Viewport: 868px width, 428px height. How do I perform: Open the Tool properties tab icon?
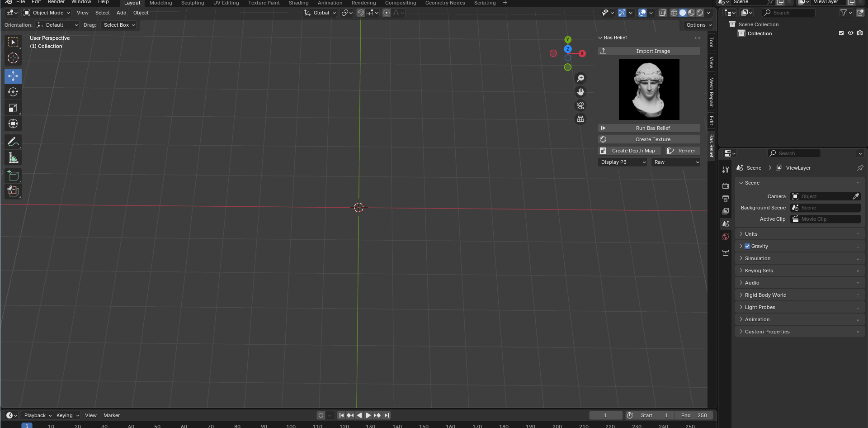coord(726,170)
